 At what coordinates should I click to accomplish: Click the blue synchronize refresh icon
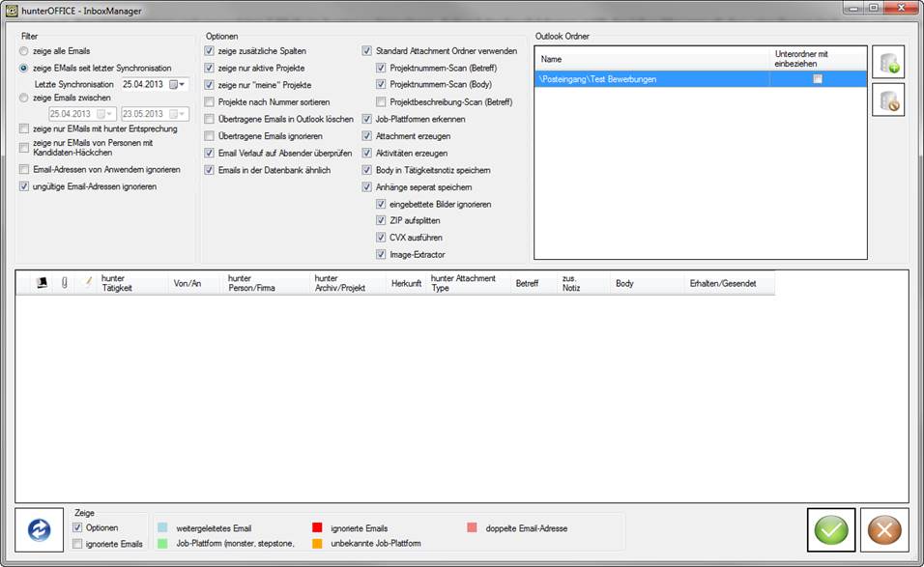(x=40, y=530)
